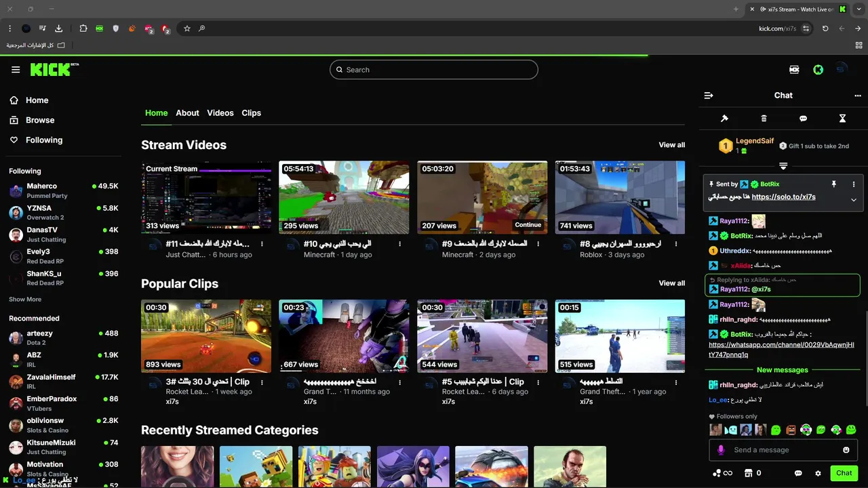Open options for video #8 Roblox
868x488 pixels.
(676, 244)
